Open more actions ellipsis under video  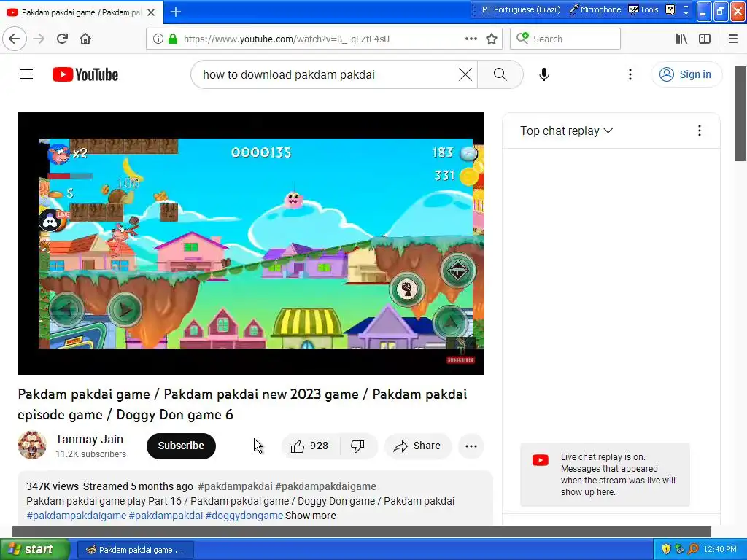[471, 446]
